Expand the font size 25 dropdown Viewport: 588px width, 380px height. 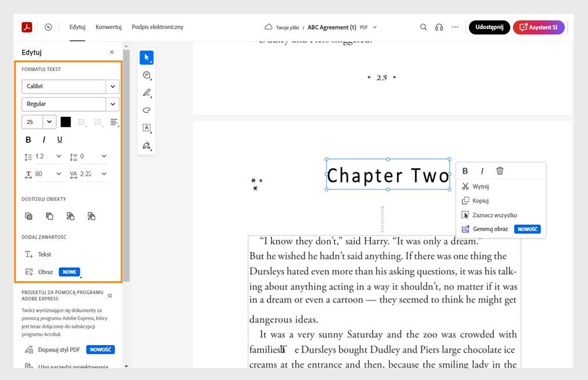coord(49,122)
